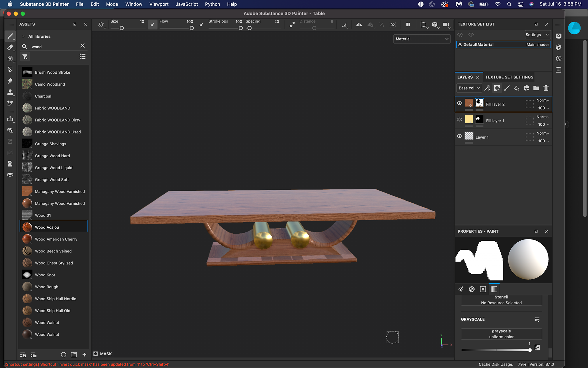Screen dimensions: 588x368
Task: Hide Layer 1 visibility eye
Action: pyautogui.click(x=460, y=136)
